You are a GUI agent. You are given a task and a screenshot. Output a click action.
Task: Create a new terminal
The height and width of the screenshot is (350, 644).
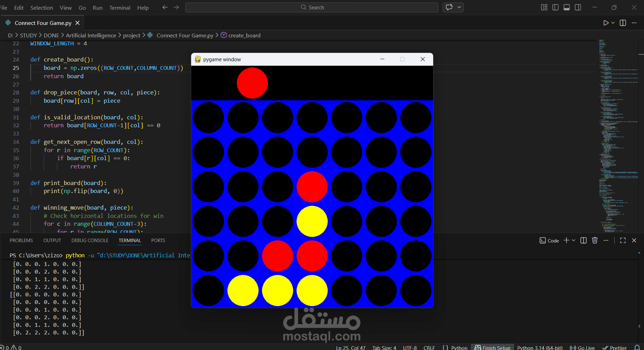click(566, 240)
